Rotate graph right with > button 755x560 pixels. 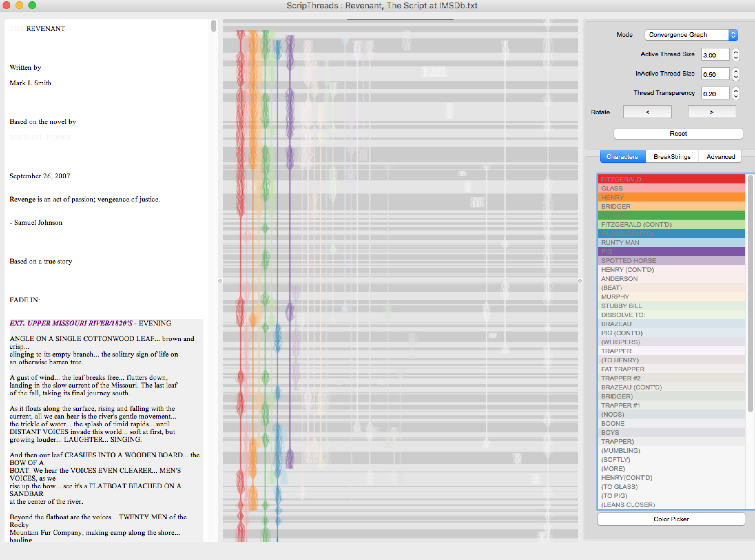712,112
